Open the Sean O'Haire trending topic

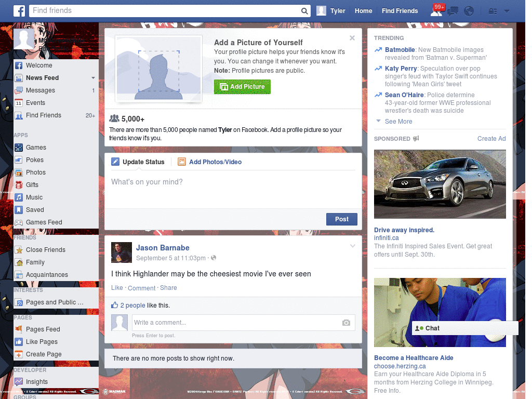pyautogui.click(x=404, y=95)
